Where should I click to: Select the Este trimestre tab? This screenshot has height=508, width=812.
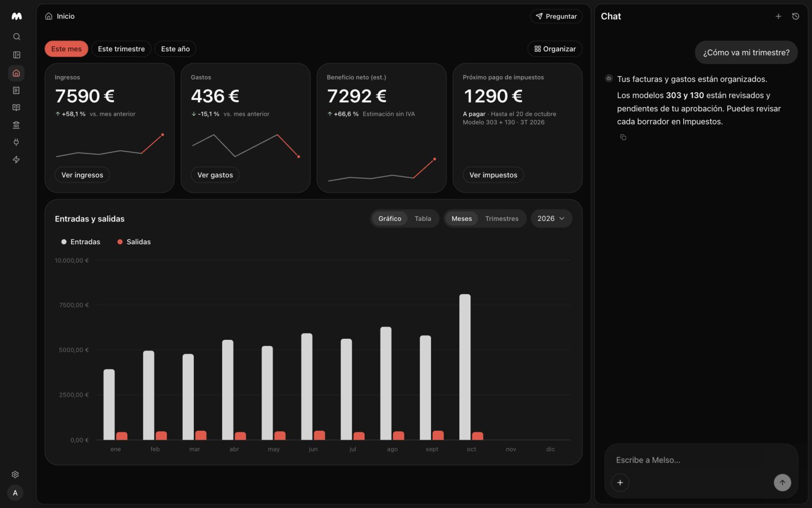pos(121,49)
